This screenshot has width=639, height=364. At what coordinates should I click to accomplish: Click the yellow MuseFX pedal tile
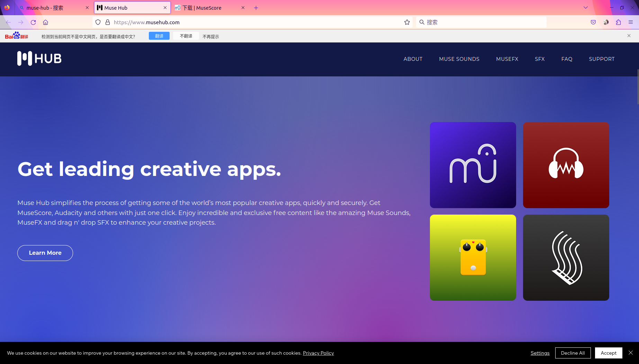(473, 258)
